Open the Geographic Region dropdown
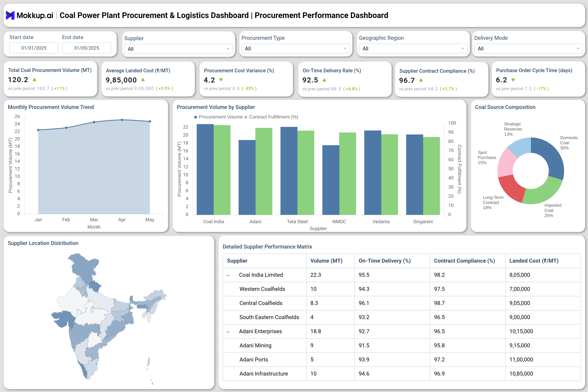 [x=413, y=48]
